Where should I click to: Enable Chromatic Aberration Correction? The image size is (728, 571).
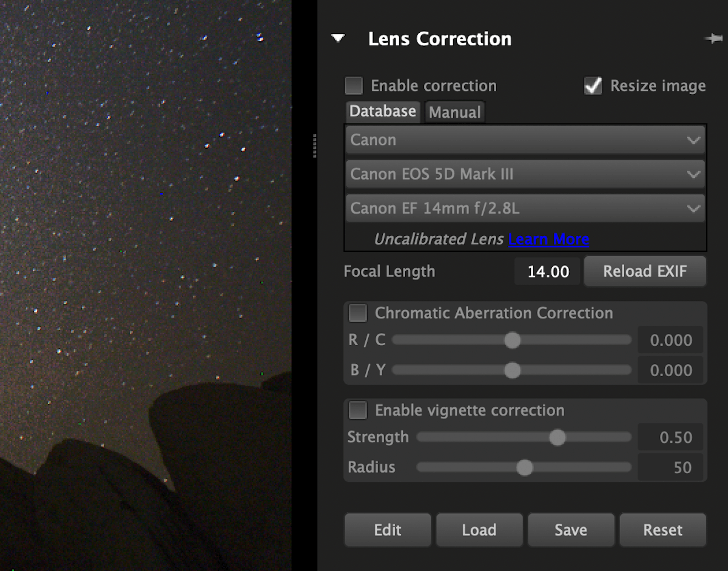358,313
